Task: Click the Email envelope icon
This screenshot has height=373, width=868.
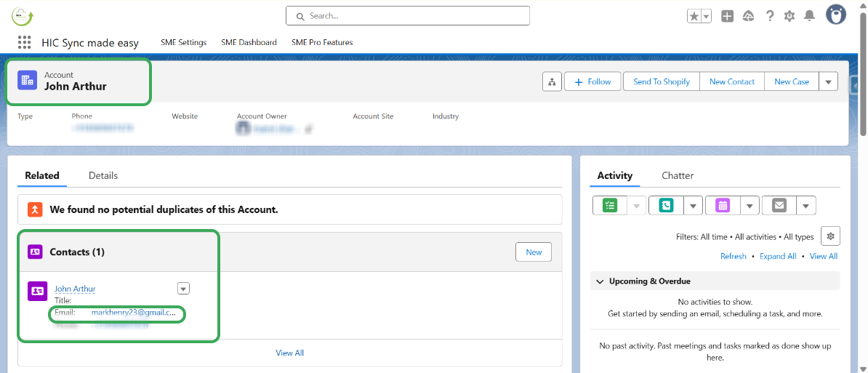Action: click(779, 205)
